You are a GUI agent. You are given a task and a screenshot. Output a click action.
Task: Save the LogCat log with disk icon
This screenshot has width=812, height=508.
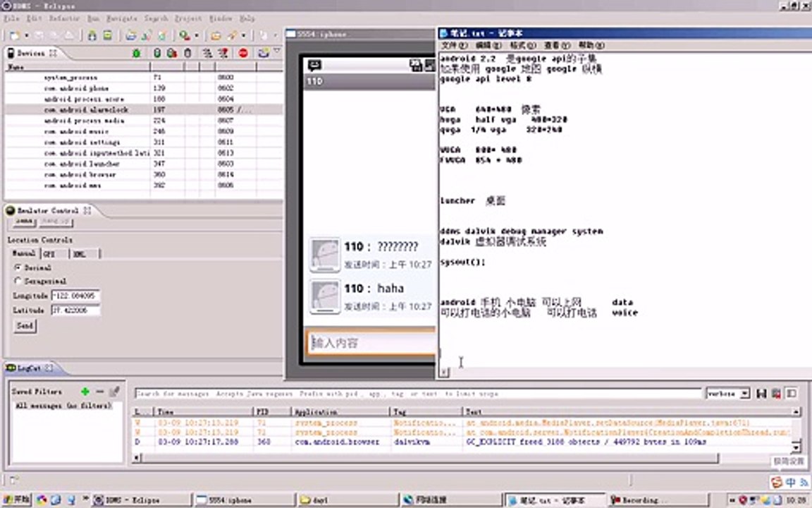click(x=761, y=394)
